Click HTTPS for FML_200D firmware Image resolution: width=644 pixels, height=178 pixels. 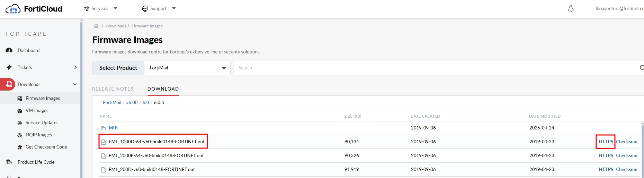click(606, 169)
